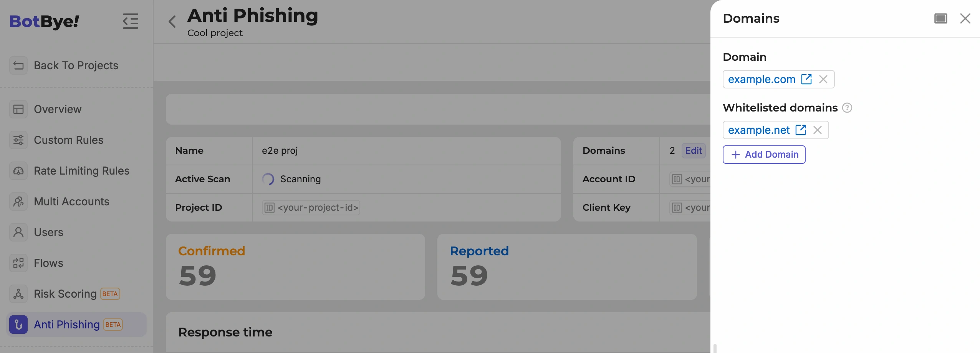Viewport: 980px width, 353px height.
Task: Open example.net link
Action: [759, 130]
